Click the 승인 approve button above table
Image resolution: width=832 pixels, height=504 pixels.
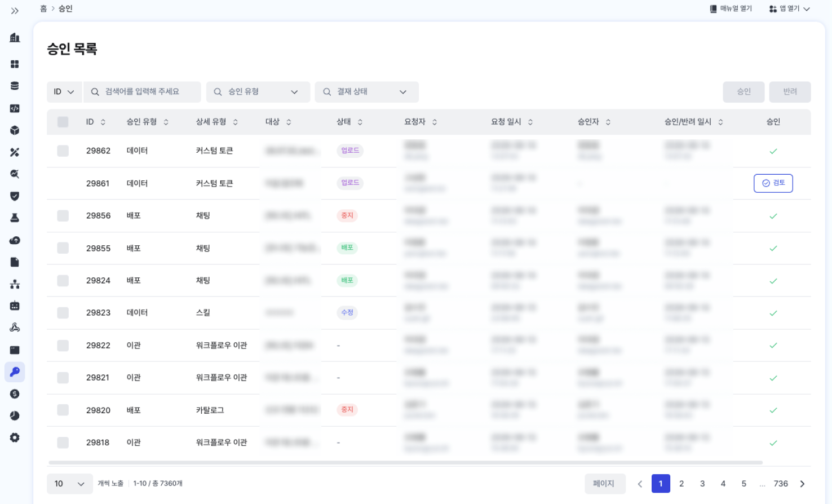tap(744, 92)
